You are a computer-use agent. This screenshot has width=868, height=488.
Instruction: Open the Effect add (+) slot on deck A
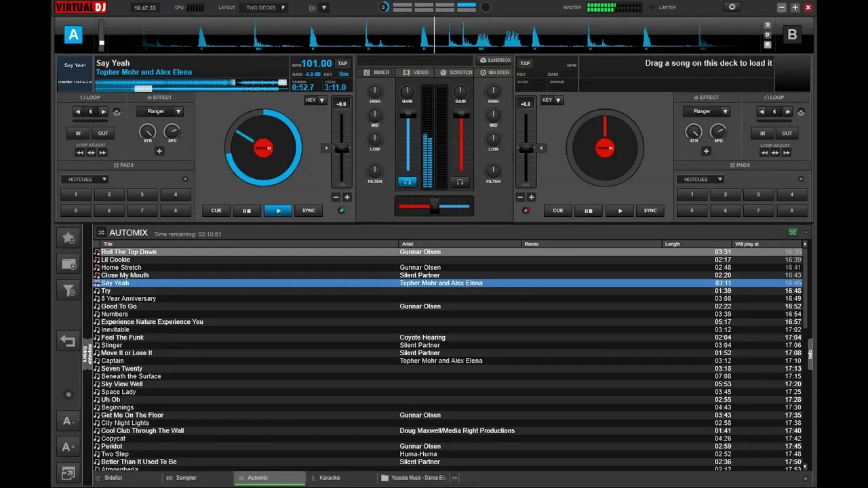tap(159, 151)
